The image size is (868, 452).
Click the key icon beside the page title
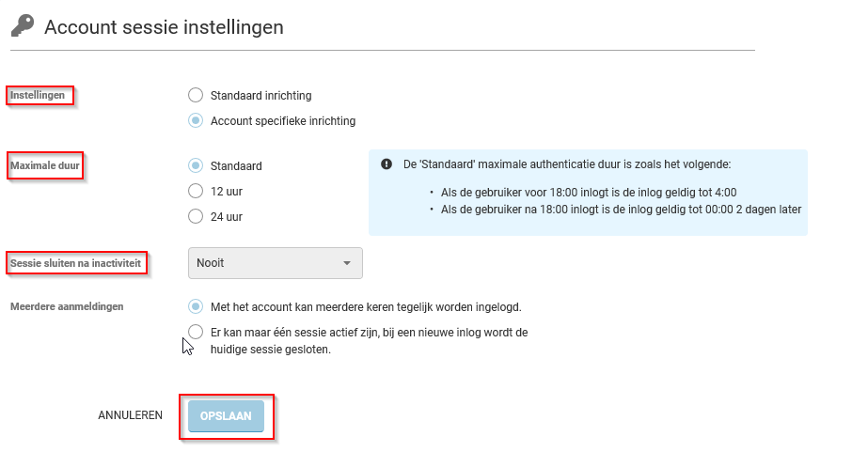(22, 27)
